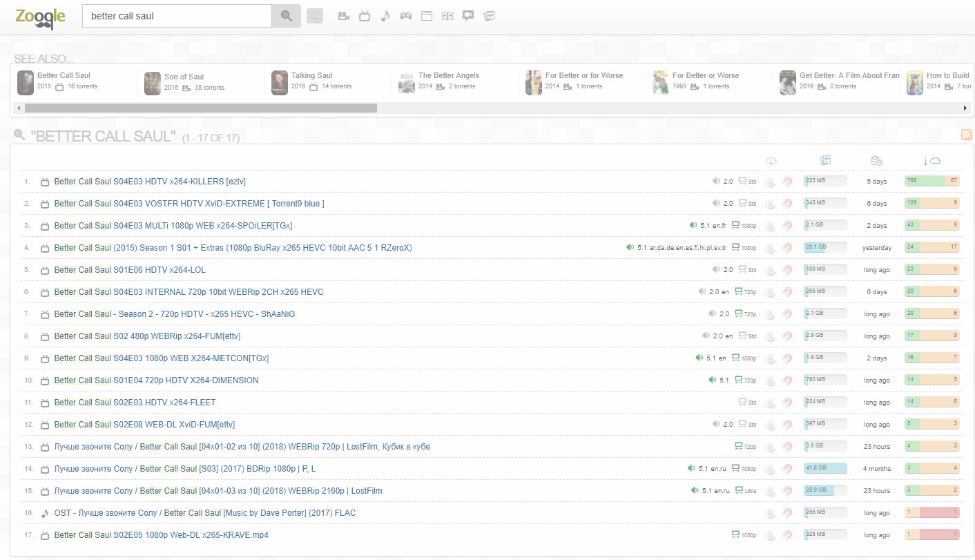Open Season 2 720p HDTV ShAaNiG torrent
Viewport: 975px width, 560px height.
click(x=175, y=314)
